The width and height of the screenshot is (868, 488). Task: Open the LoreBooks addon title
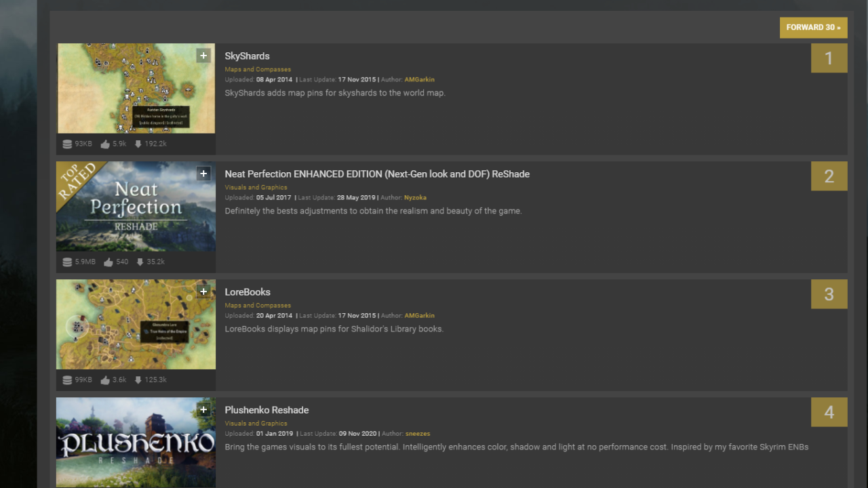[248, 292]
